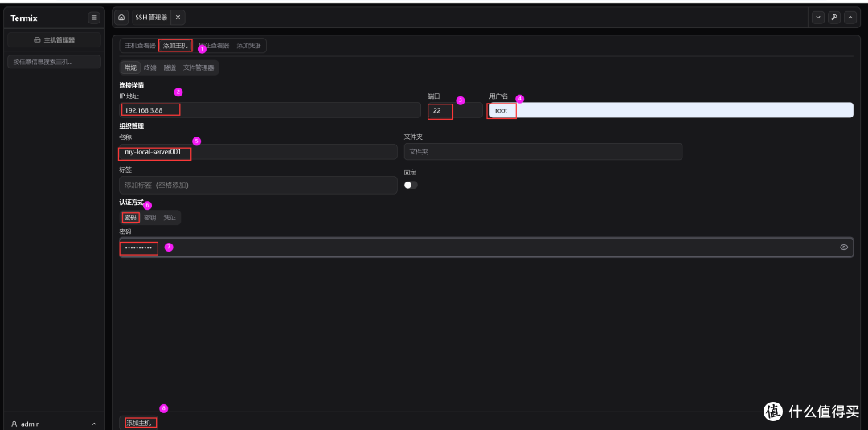Choose 密钥 as the authentication method
868x430 pixels.
150,218
